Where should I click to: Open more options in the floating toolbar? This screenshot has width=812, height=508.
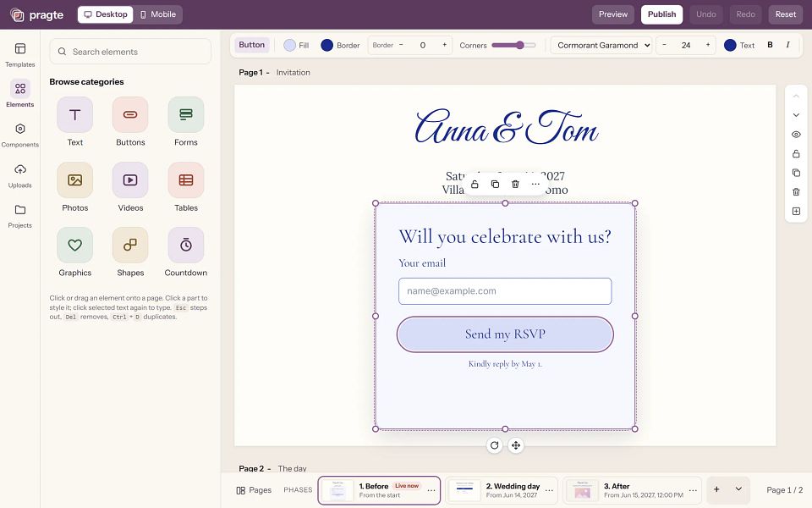535,184
